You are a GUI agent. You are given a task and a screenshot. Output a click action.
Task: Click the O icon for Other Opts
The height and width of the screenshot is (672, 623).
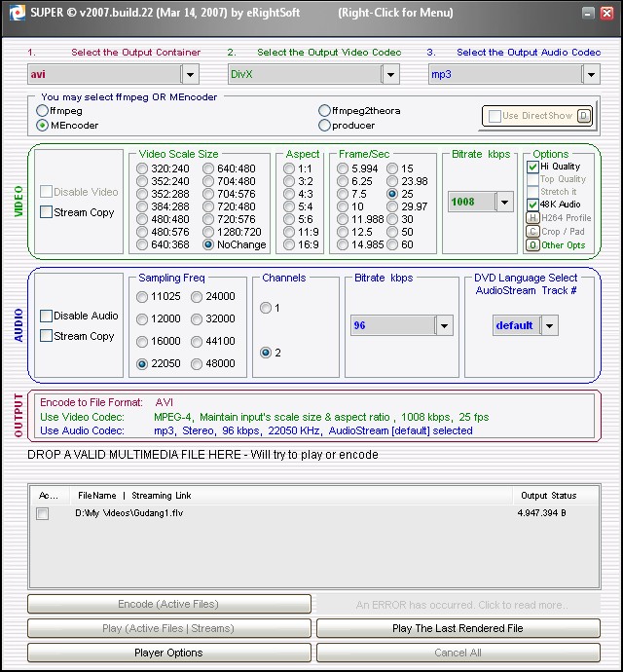(532, 245)
